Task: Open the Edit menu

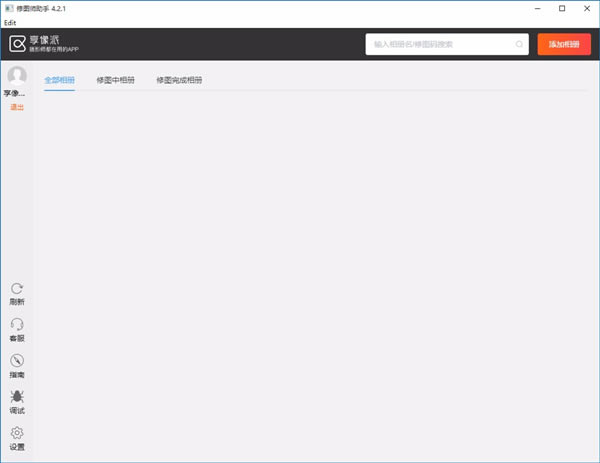Action: pyautogui.click(x=10, y=23)
